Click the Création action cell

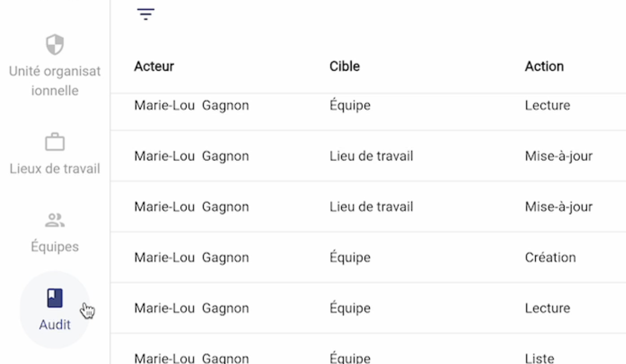(550, 258)
